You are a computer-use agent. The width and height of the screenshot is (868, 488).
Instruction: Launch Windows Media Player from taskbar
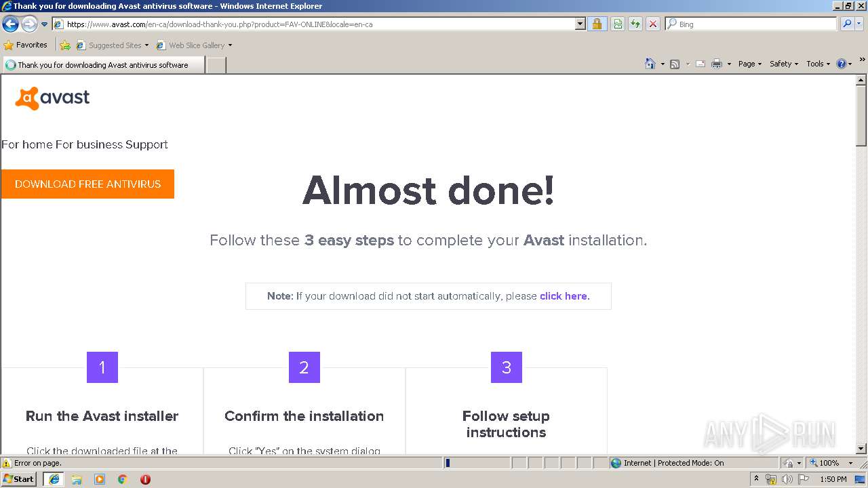click(100, 479)
